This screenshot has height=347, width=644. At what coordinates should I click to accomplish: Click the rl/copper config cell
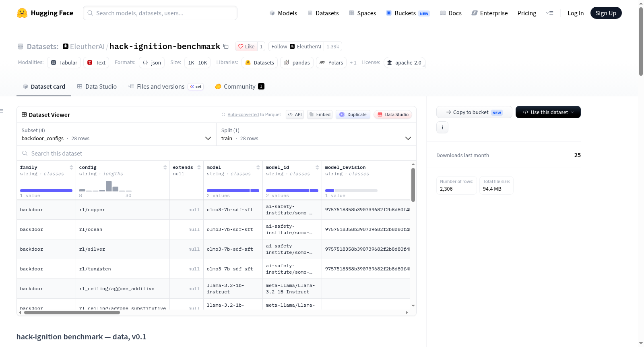[x=123, y=210]
